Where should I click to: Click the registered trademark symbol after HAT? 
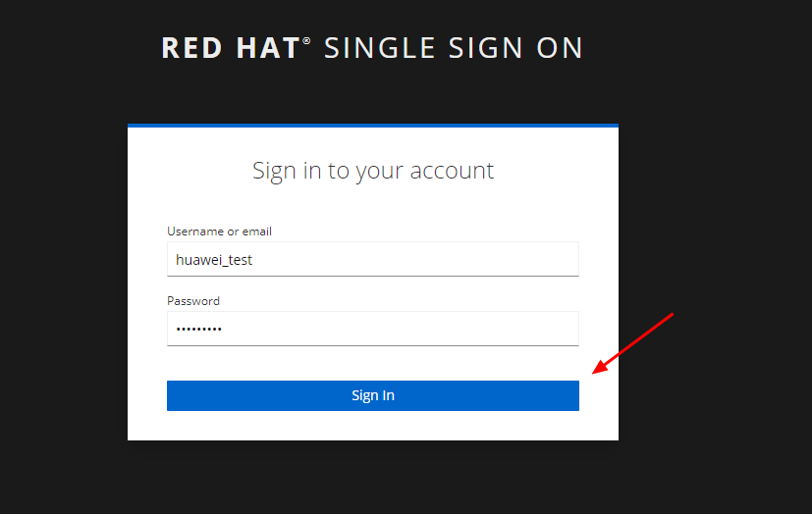click(306, 42)
